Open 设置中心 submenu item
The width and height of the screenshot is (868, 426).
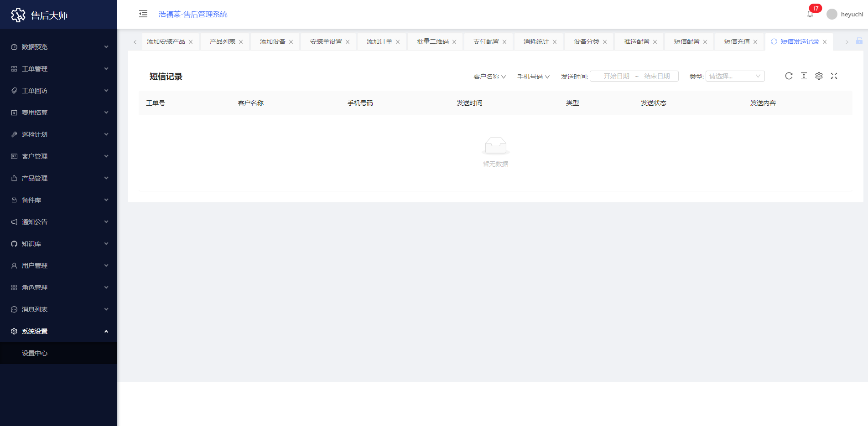[x=35, y=353]
